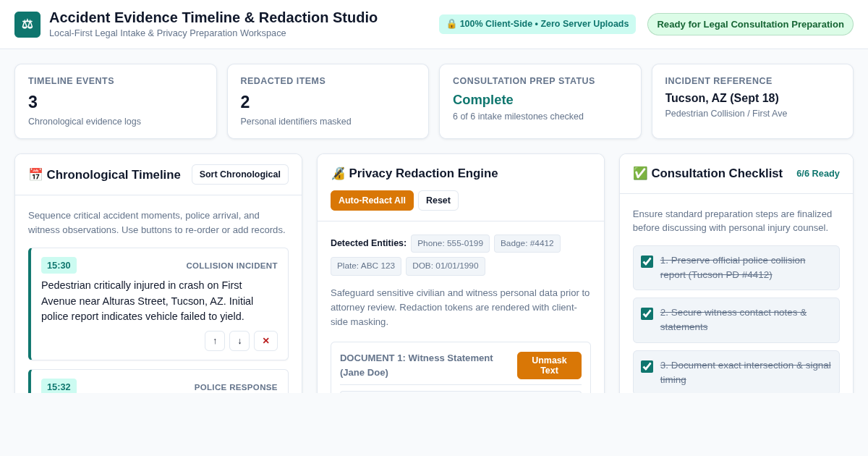
Task: Click the Consultation Checklist heading
Action: pyautogui.click(x=707, y=174)
